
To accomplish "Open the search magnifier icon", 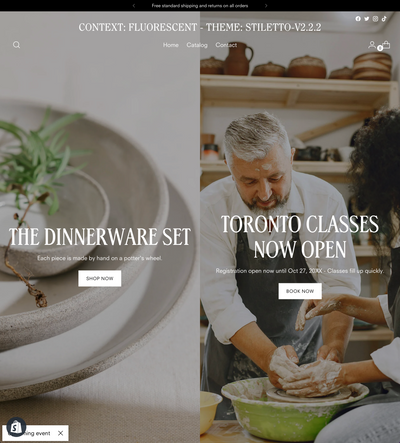I will click(16, 45).
